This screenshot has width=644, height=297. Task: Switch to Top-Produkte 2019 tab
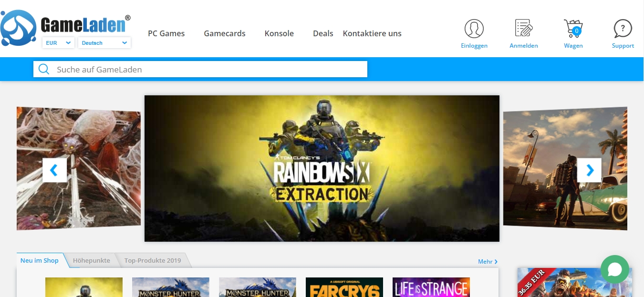[153, 260]
